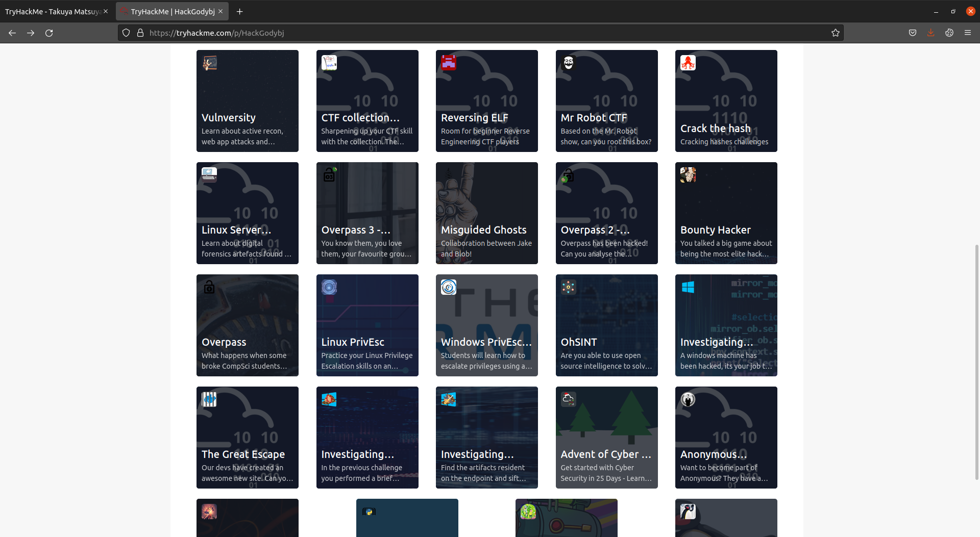Show site security info via padlock icon
The height and width of the screenshot is (537, 980).
140,33
